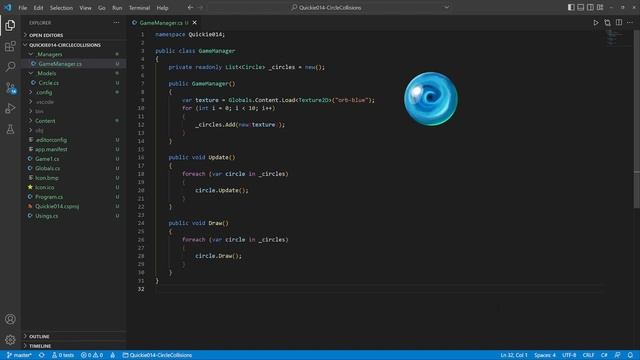Open the errors and warnings status item
The image size is (640, 360).
[x=91, y=355]
